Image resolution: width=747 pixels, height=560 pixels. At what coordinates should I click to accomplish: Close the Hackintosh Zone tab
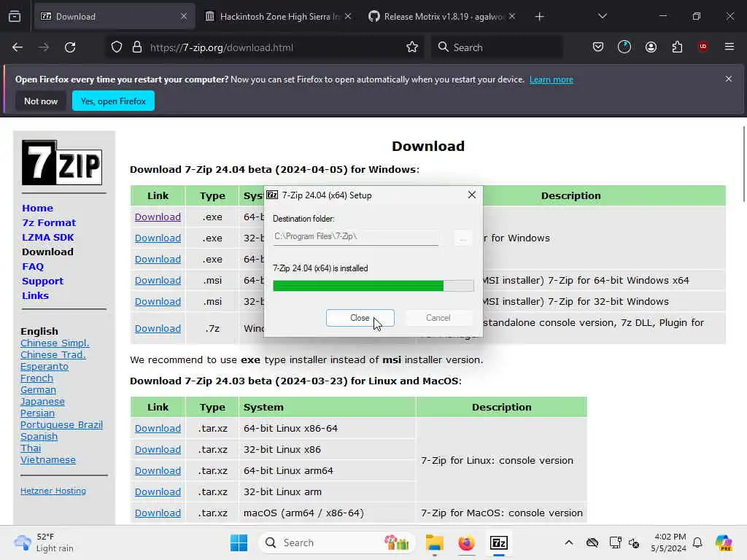coord(348,16)
